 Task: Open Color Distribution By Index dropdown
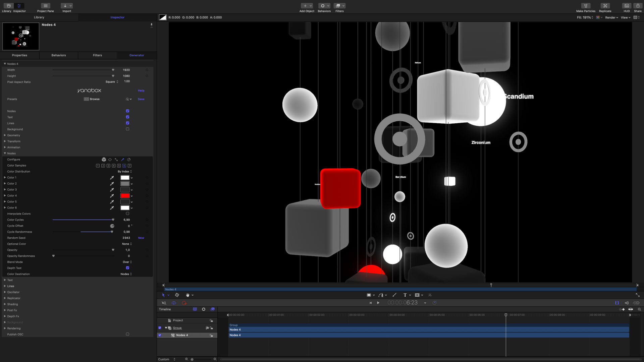click(x=125, y=172)
